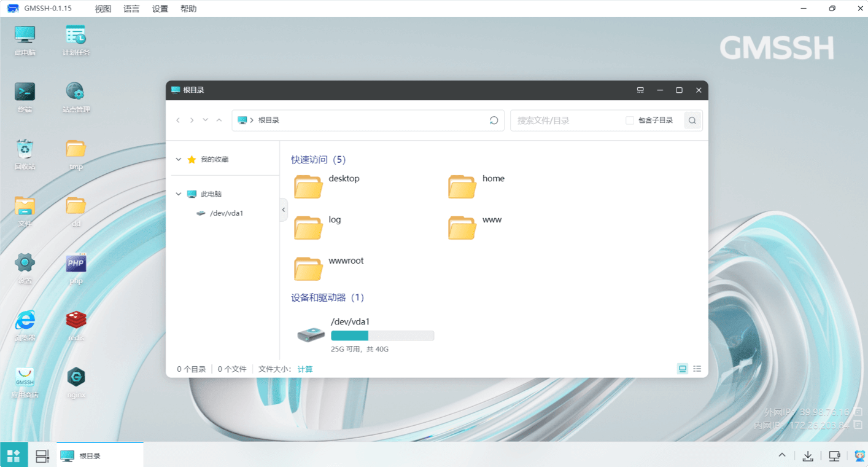The height and width of the screenshot is (467, 868).
Task: Collapse the 此电脑 tree node
Action: [x=179, y=194]
